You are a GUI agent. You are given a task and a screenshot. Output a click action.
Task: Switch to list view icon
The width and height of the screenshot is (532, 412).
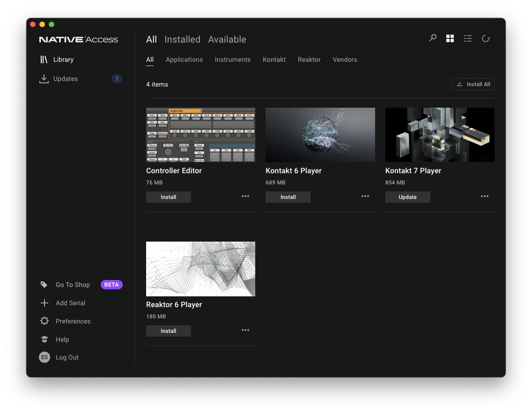tap(468, 38)
